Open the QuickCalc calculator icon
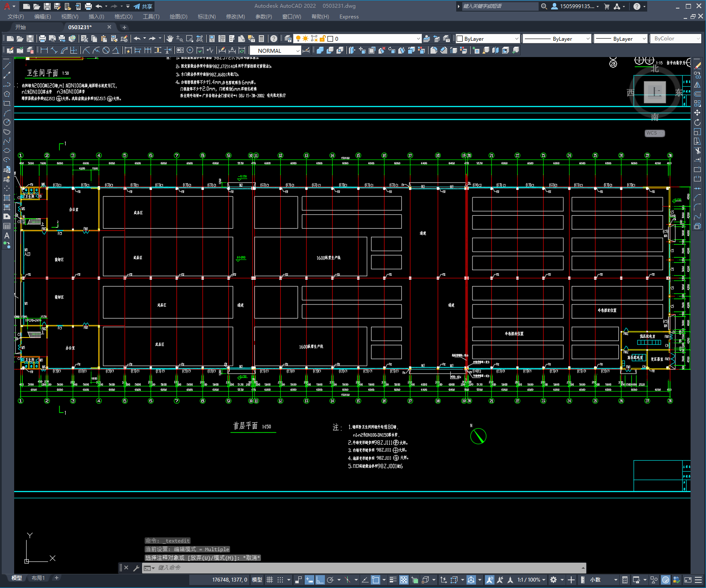This screenshot has height=588, width=706. tap(261, 39)
